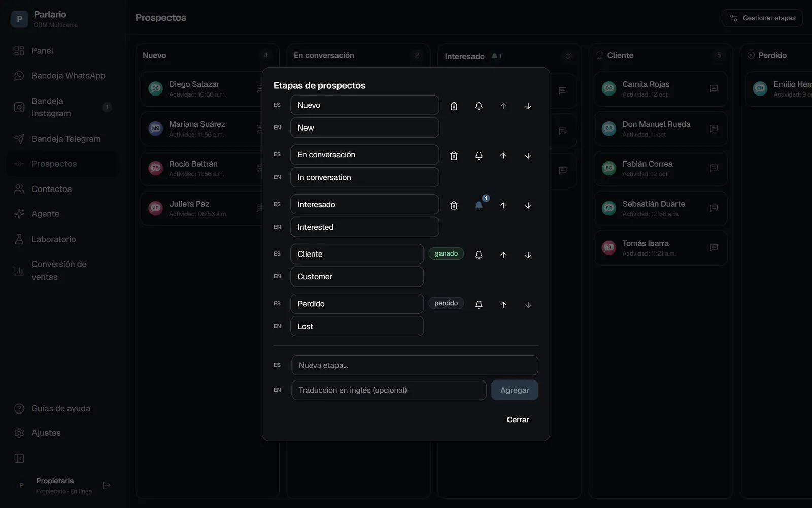The height and width of the screenshot is (508, 812).
Task: Move En conversación stage down
Action: (528, 155)
